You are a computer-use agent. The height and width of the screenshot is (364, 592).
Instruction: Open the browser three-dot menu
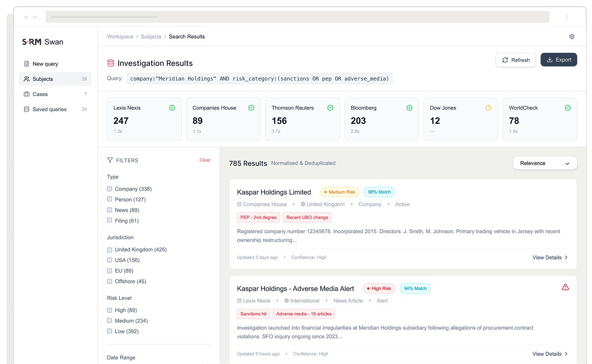pos(567,17)
